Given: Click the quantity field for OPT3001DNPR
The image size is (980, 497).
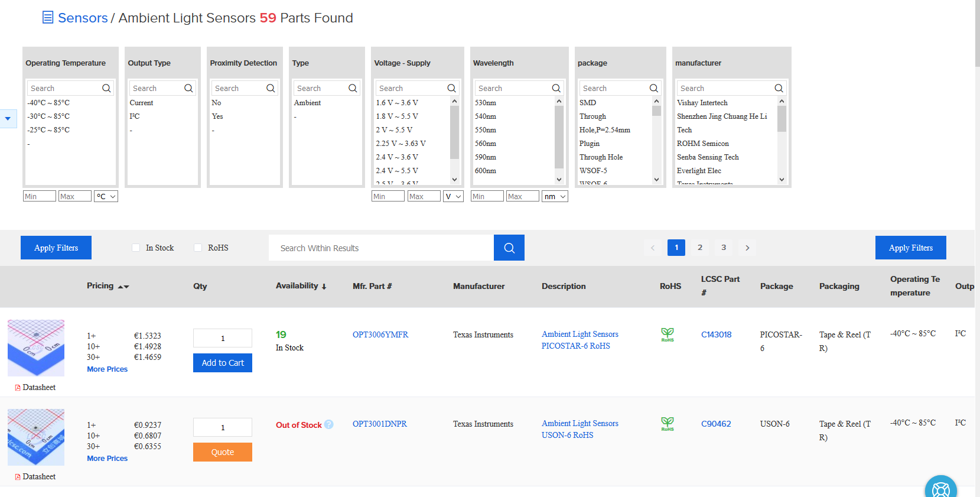Looking at the screenshot, I should pyautogui.click(x=223, y=427).
